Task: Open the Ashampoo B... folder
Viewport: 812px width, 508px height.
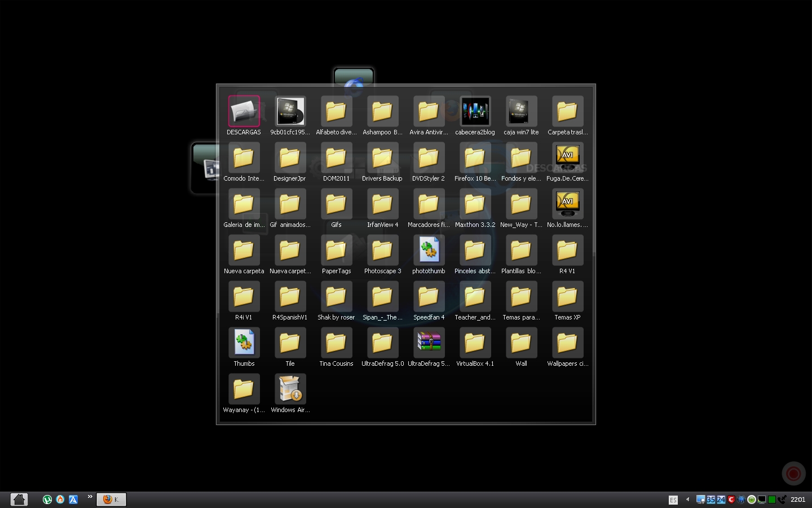Action: (x=382, y=111)
